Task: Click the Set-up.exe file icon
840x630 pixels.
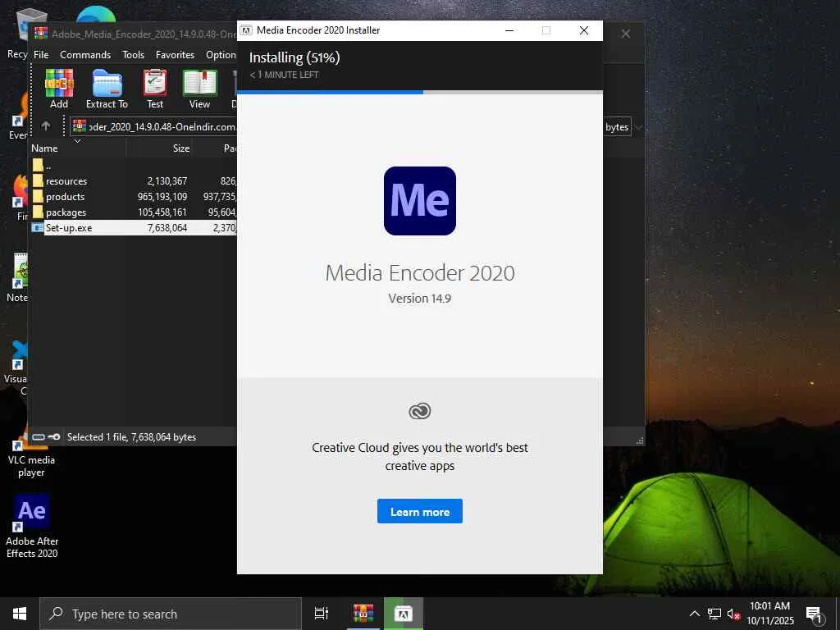Action: (x=38, y=228)
